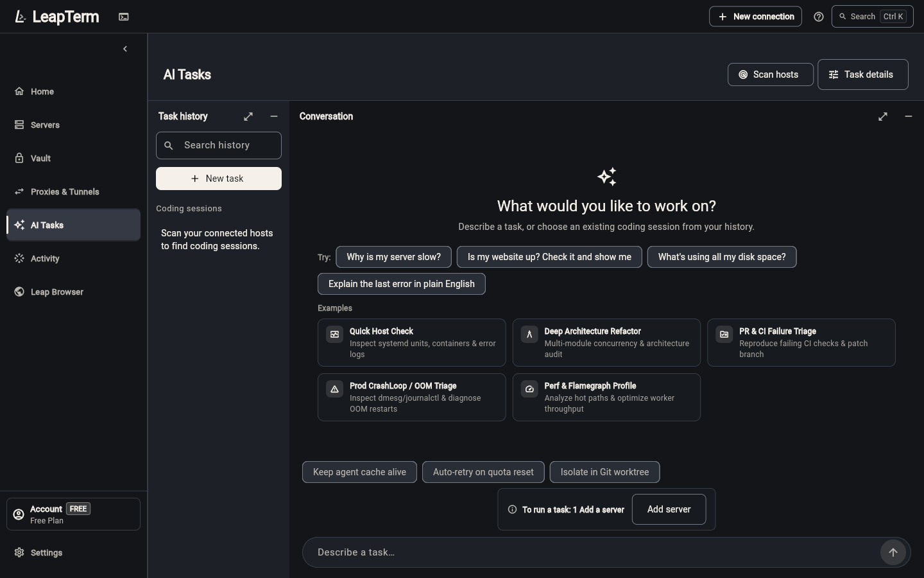Select AI Tasks in the sidebar
924x578 pixels.
[x=73, y=225]
